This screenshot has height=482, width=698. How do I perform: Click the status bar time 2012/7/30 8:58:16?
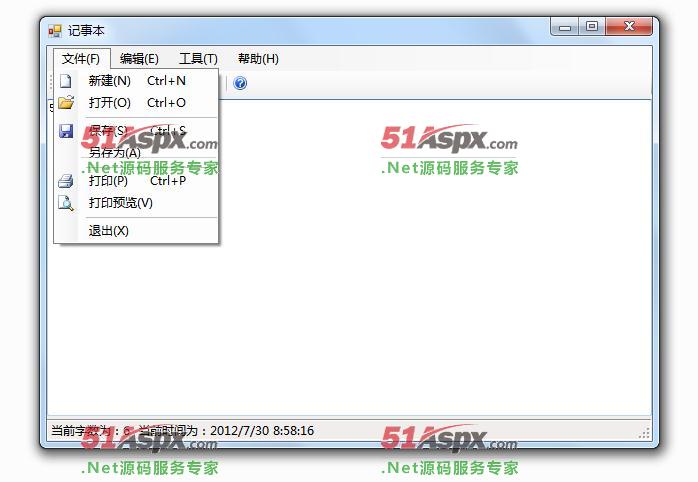click(262, 430)
